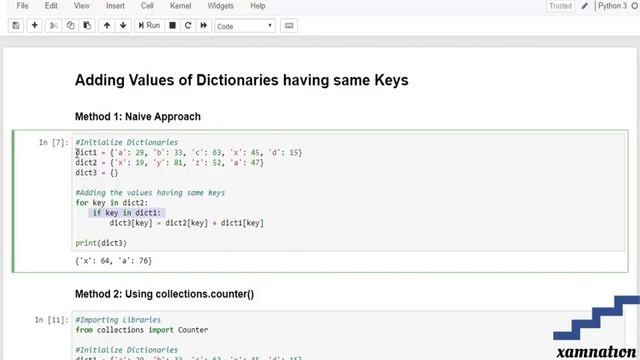Viewport: 640px width, 360px height.
Task: Open the File menu
Action: pos(22,6)
